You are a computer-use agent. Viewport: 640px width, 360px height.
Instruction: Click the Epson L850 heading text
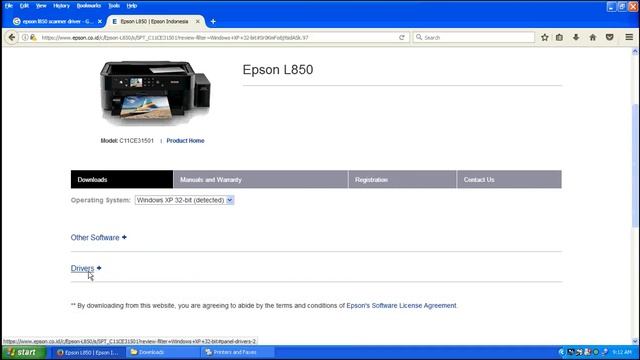(x=278, y=70)
